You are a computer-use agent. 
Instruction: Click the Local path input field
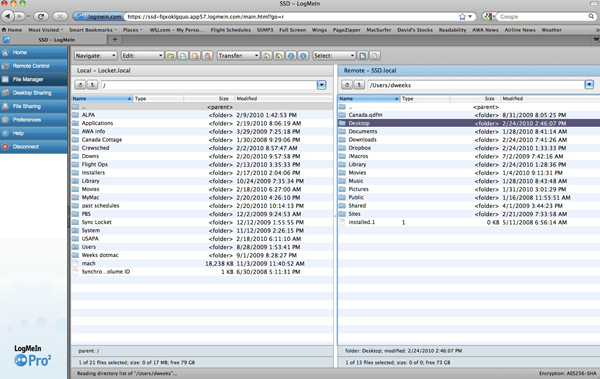point(209,85)
